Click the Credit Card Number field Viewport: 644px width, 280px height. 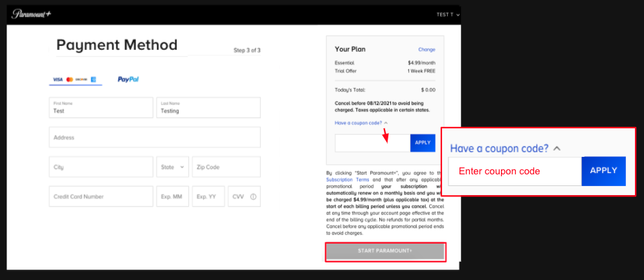tap(101, 196)
